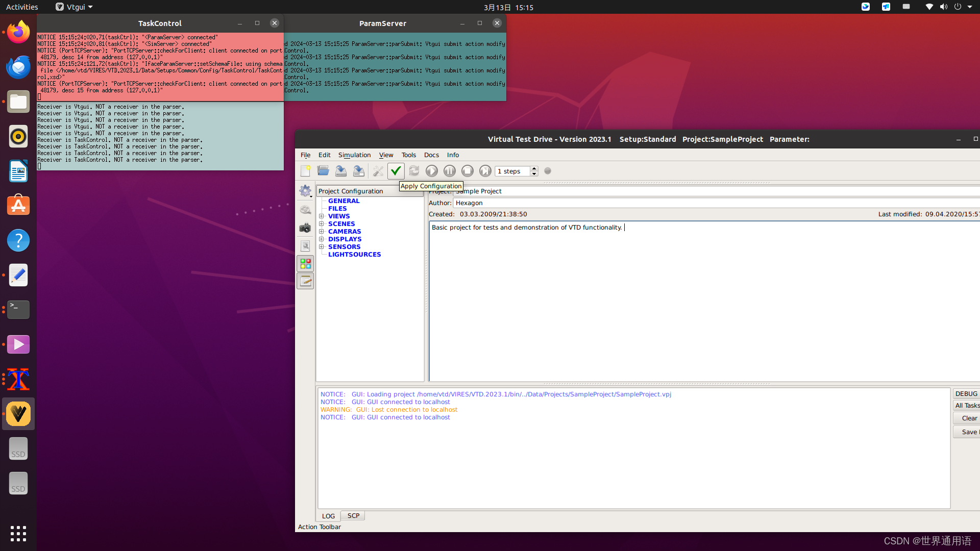Clear the log messages

coord(966,418)
